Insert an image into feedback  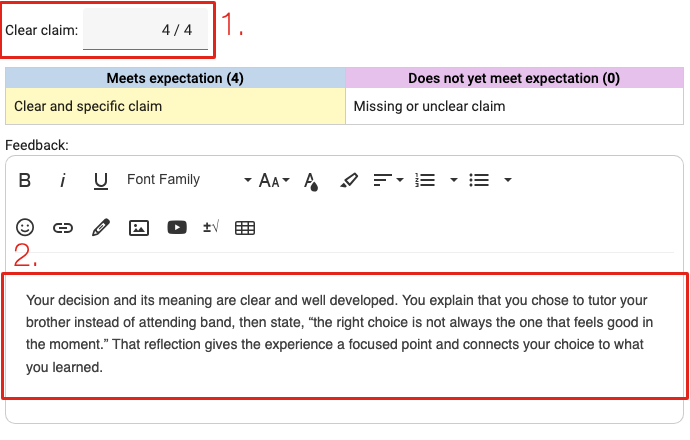coord(139,228)
